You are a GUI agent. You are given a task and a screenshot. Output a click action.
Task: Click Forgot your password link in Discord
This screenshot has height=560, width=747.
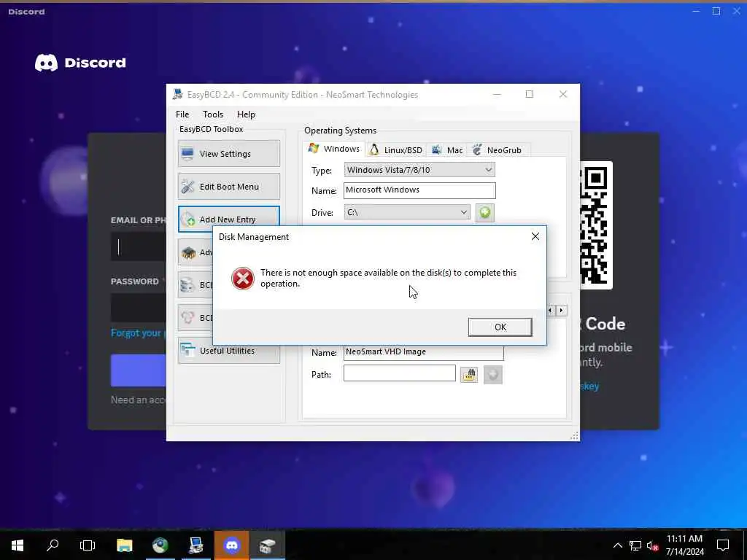tap(138, 332)
